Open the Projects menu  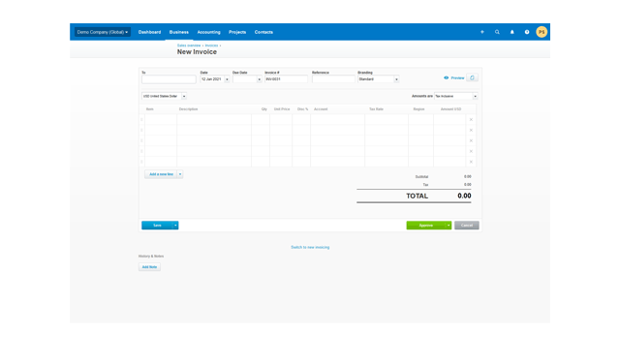[x=237, y=32]
